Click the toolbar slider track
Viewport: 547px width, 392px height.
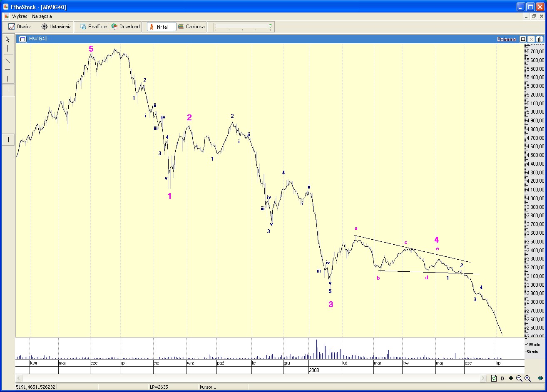click(243, 27)
